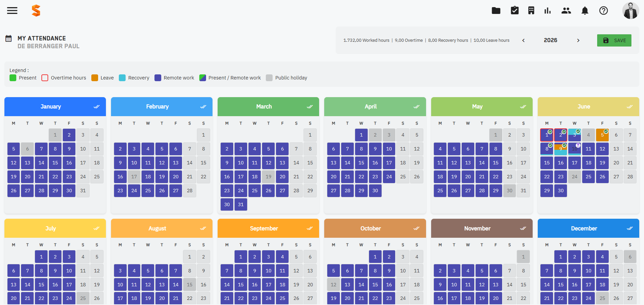Screen dimensions: 644x305
Task: Select the June month header
Action: tap(588, 107)
